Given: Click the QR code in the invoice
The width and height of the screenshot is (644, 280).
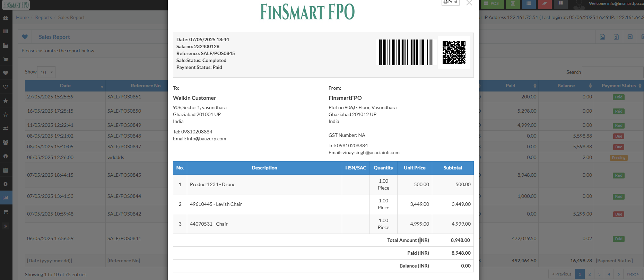Looking at the screenshot, I should pos(454,52).
